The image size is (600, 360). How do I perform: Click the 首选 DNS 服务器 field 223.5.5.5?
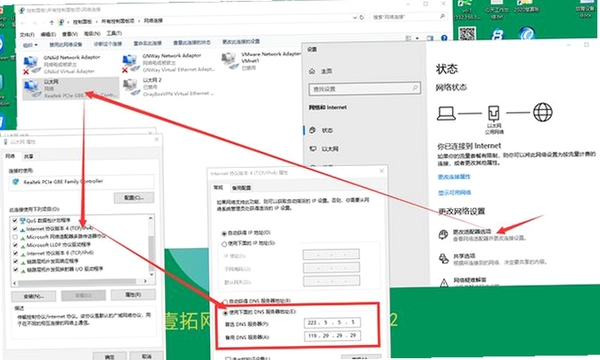[x=332, y=323]
